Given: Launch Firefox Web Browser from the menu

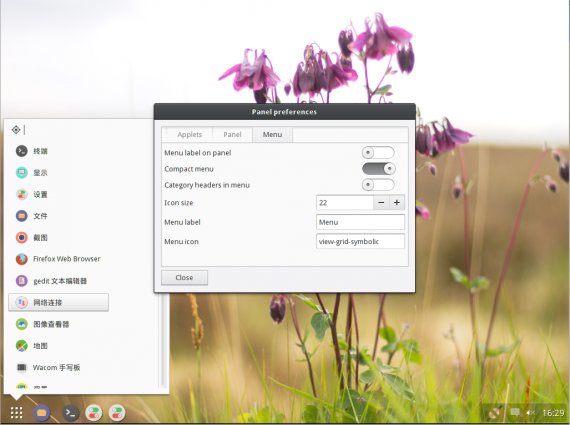Looking at the screenshot, I should click(58, 259).
